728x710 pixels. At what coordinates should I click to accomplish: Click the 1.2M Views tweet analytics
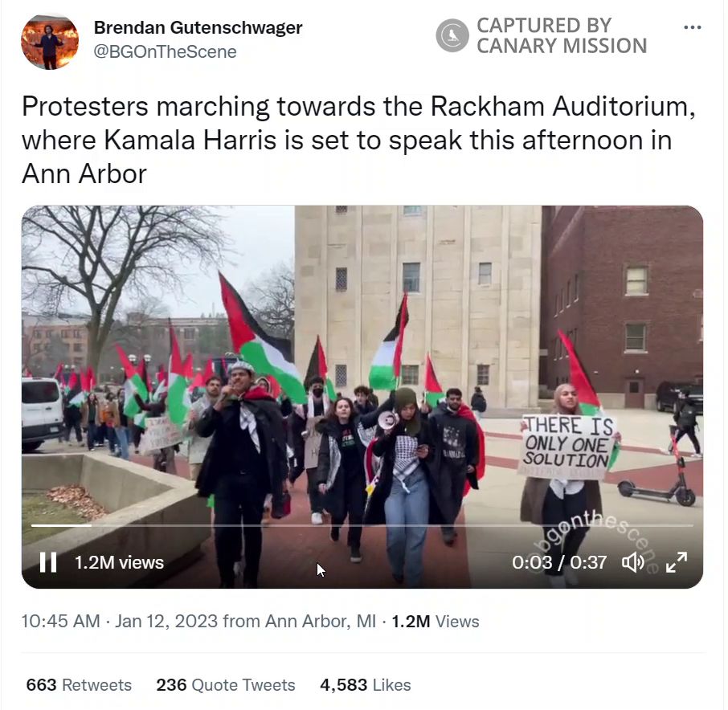click(x=436, y=621)
